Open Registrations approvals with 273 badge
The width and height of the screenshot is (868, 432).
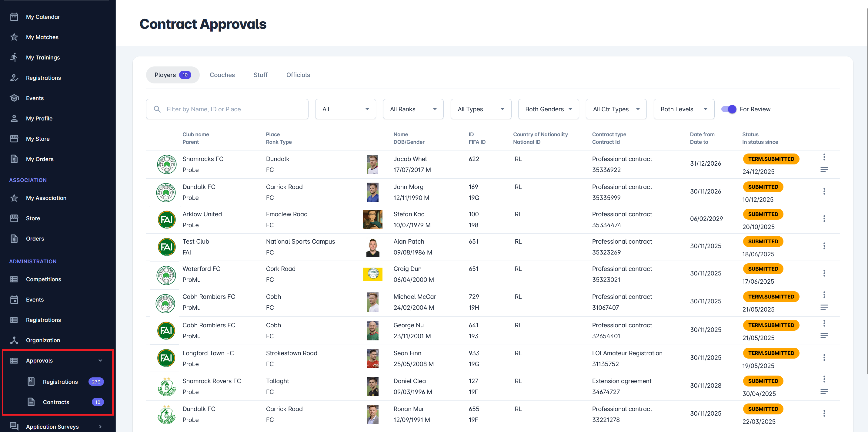tap(60, 382)
